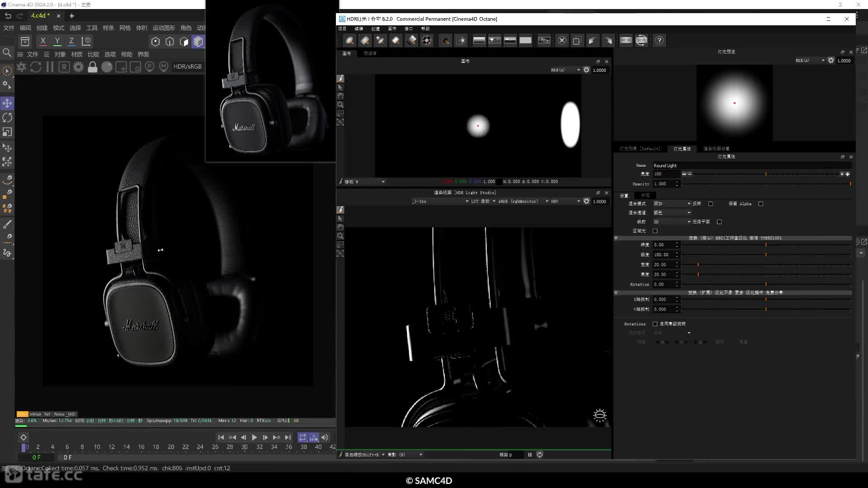Click the undo arrow in Cinema 4D
The height and width of the screenshot is (488, 868).
click(8, 16)
